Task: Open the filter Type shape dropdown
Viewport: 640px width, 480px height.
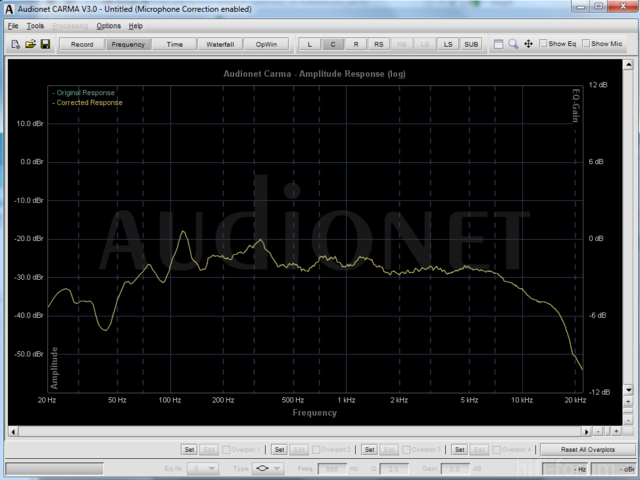Action: coord(264,468)
